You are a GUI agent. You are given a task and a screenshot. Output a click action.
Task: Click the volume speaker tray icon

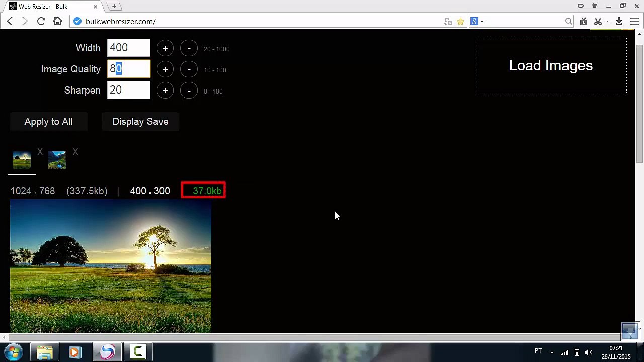point(588,352)
